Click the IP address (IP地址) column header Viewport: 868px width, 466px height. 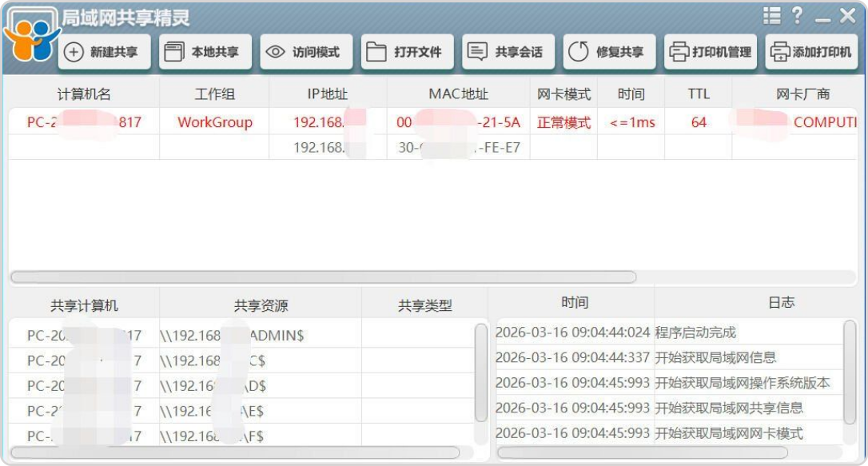click(x=328, y=94)
